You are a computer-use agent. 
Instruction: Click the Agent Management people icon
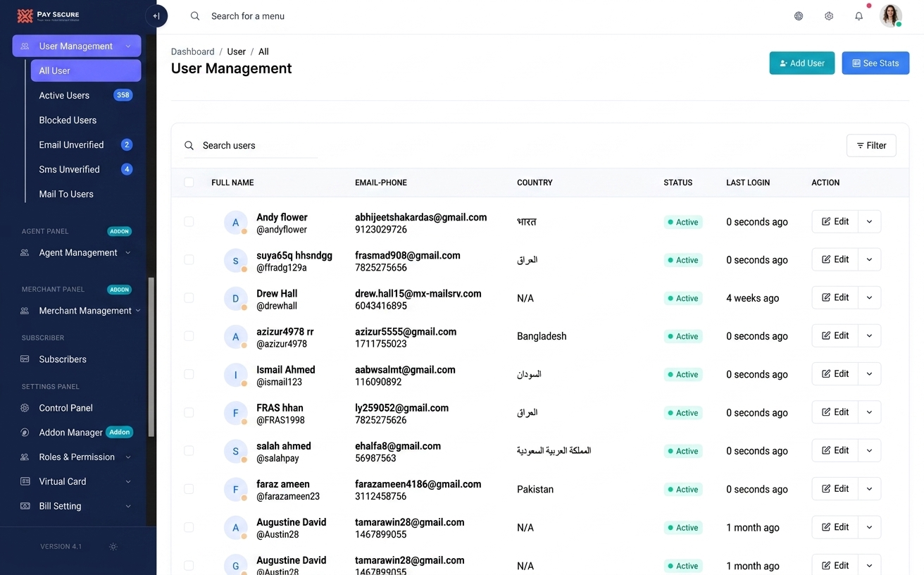(25, 253)
